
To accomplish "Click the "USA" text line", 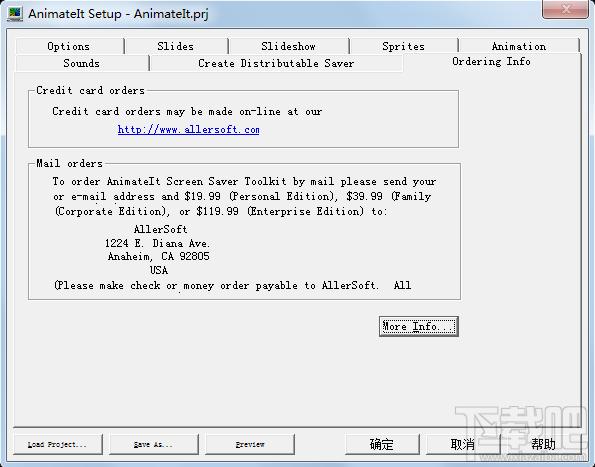I will point(159,270).
